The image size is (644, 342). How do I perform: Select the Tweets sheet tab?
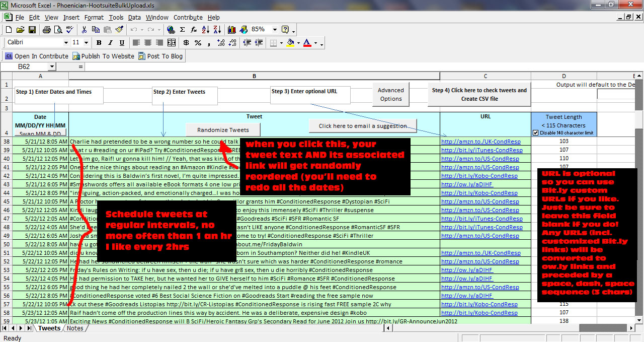(x=49, y=328)
